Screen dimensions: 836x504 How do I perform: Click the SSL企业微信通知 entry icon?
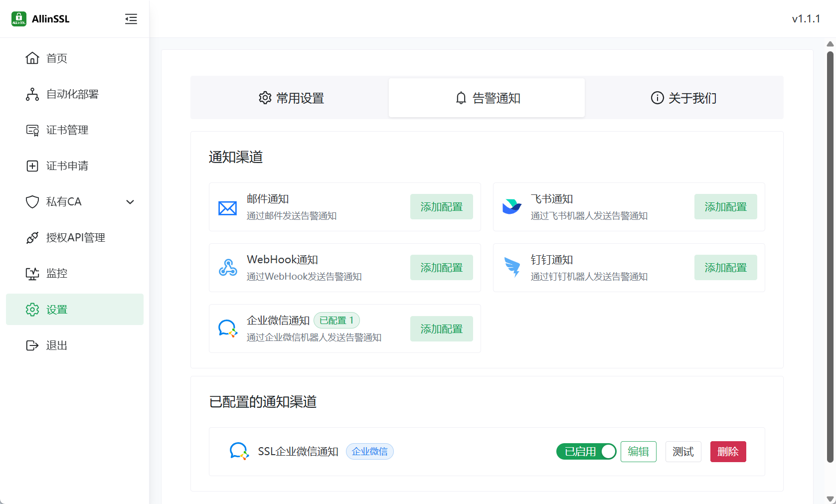[x=239, y=451]
